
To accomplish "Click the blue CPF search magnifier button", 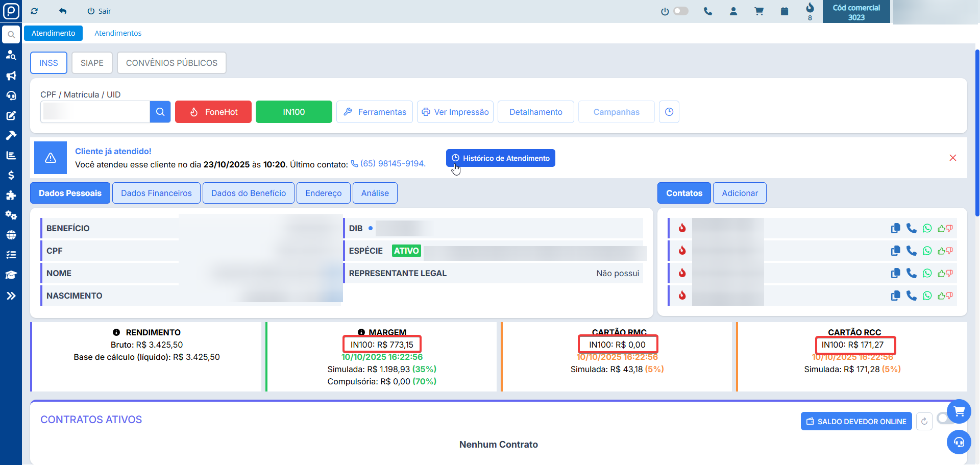I will 160,112.
